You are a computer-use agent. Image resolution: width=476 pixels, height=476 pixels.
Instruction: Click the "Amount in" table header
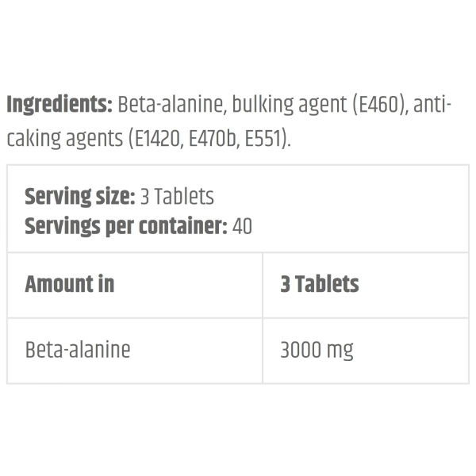tap(70, 284)
